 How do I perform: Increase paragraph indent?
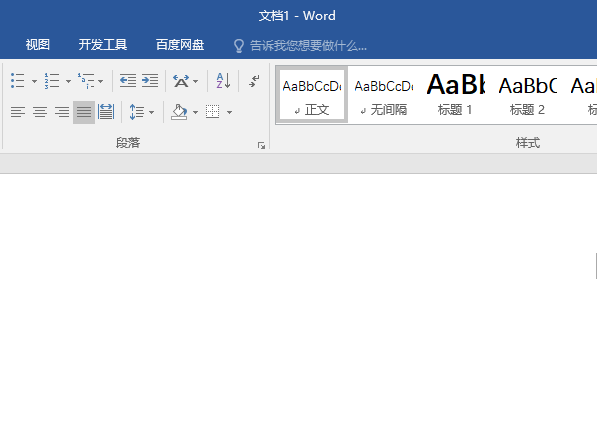click(150, 81)
